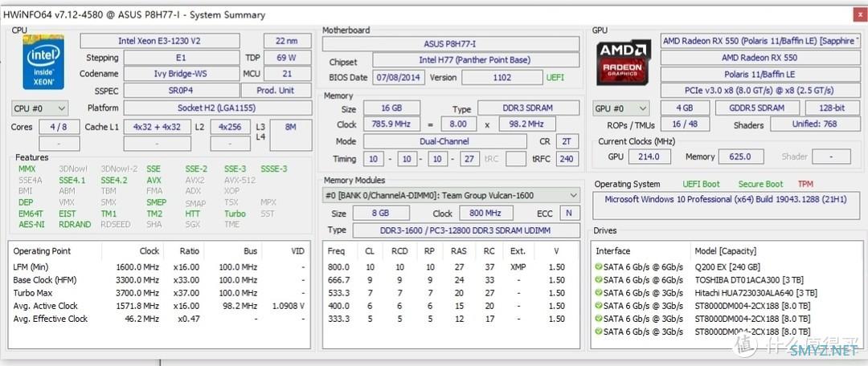Click Hitachi HUA723030ALA640 drive status icon

tap(598, 293)
